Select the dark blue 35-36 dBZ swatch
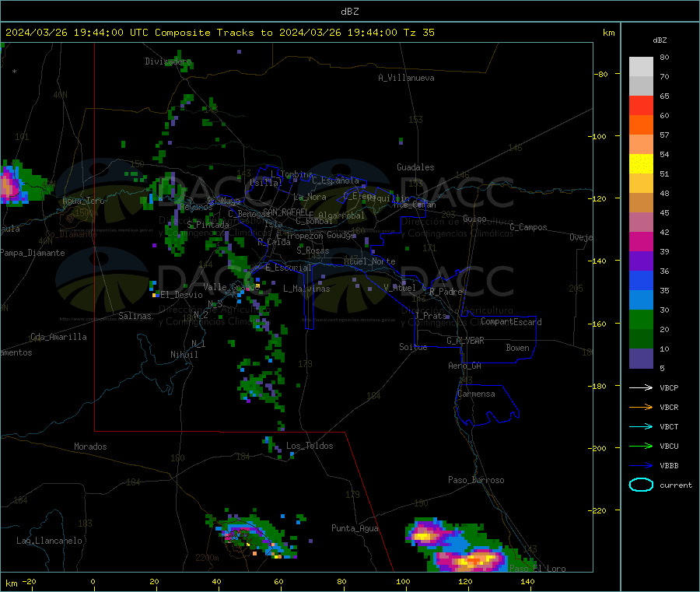 tap(641, 280)
